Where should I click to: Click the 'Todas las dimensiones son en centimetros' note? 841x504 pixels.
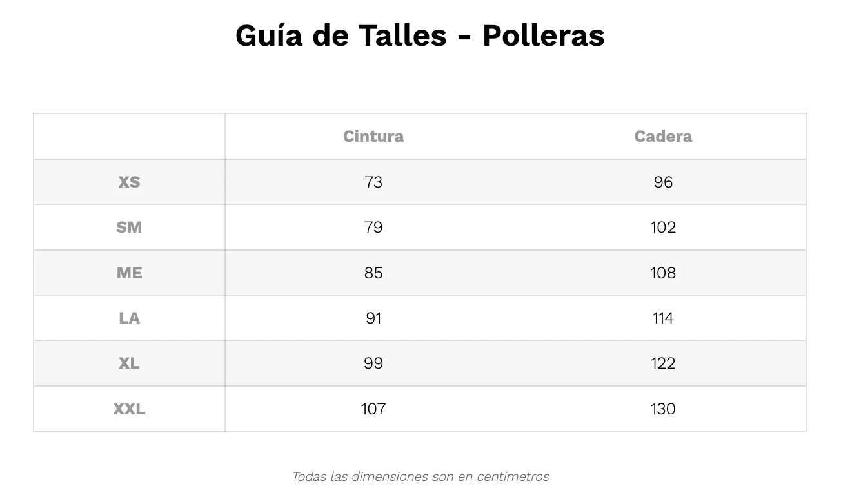[420, 477]
